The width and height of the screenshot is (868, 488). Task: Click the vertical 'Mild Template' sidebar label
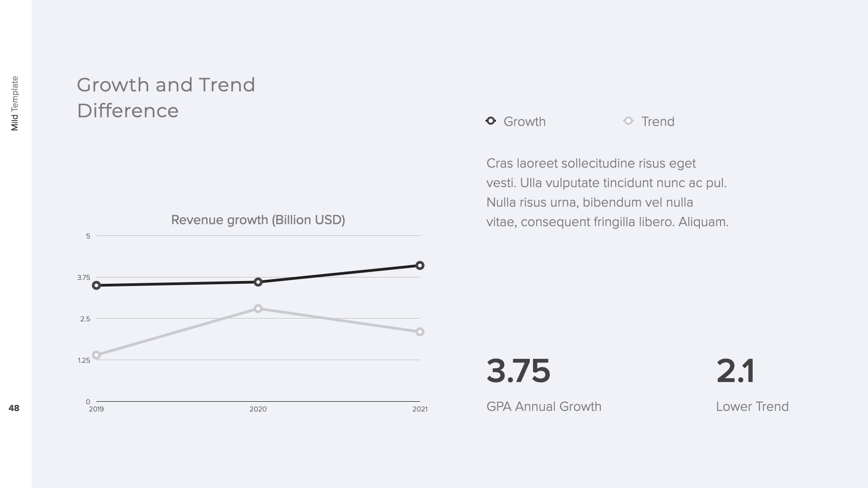pos(14,103)
